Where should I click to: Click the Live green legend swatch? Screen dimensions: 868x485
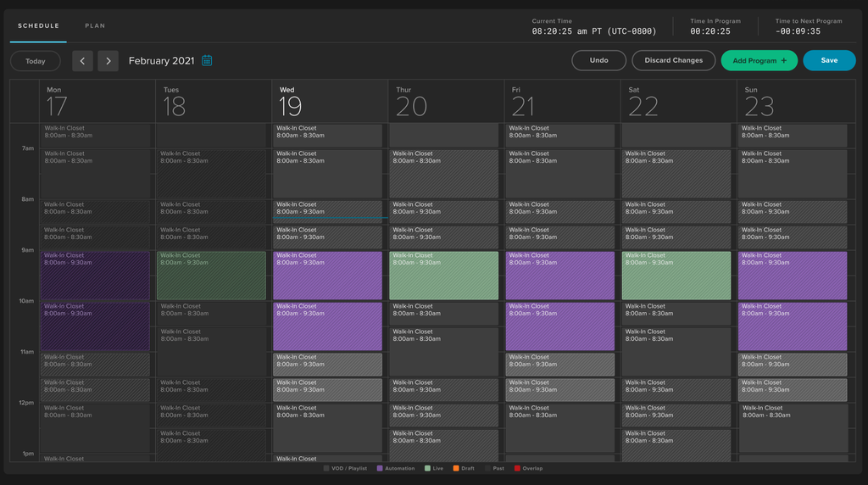[427, 468]
